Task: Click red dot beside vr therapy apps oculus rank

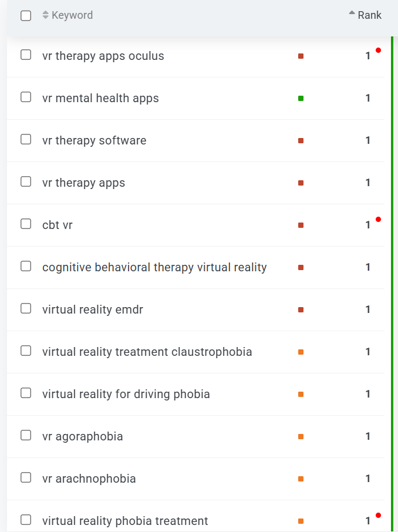Action: pos(378,50)
